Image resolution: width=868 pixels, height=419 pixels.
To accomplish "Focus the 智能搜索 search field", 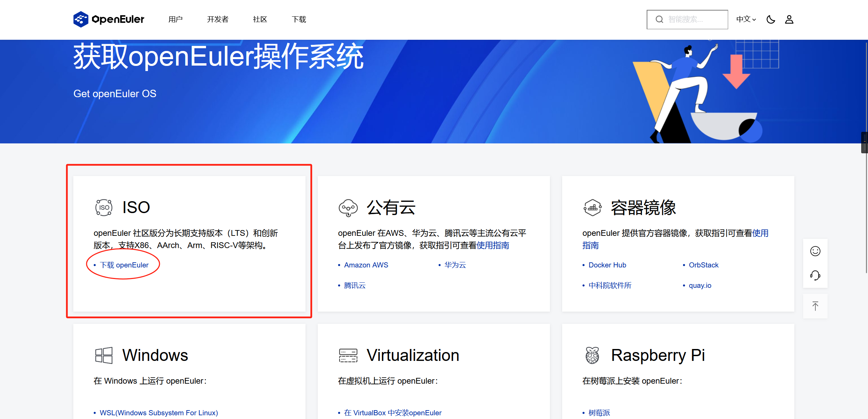I will coord(687,19).
